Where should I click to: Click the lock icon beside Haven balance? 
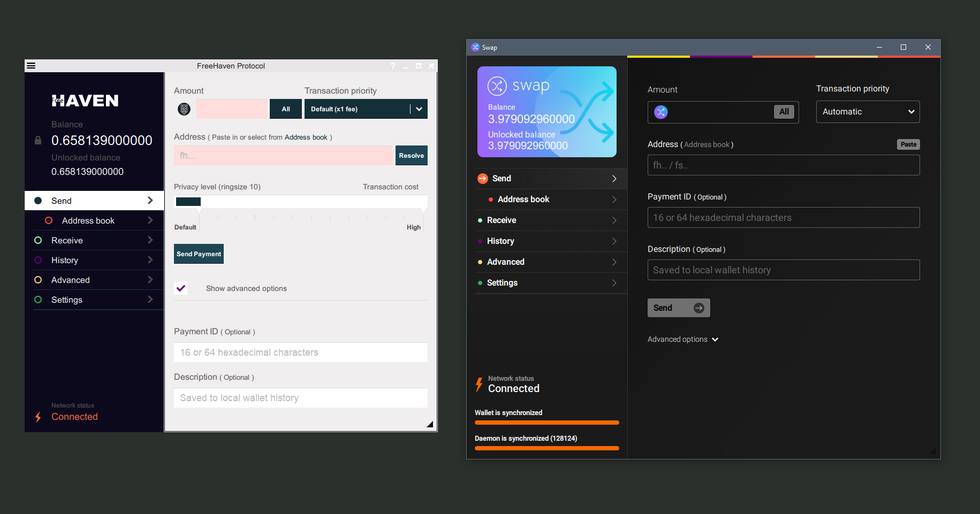(x=38, y=140)
